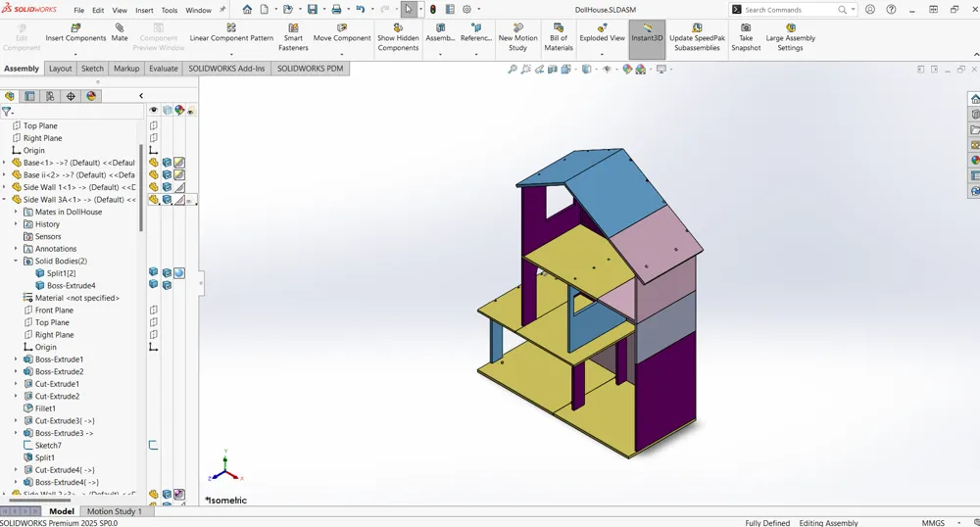
Task: Click the Home icon in the quick access toolbar
Action: tap(248, 10)
